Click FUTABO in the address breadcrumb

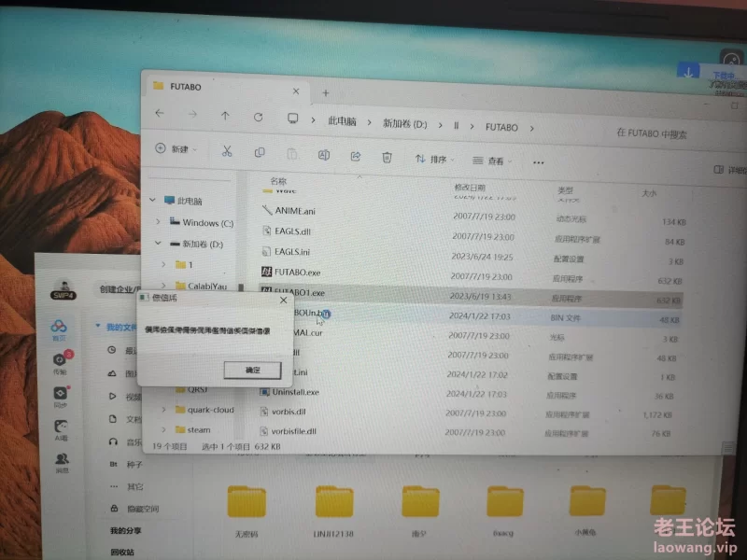click(x=501, y=127)
